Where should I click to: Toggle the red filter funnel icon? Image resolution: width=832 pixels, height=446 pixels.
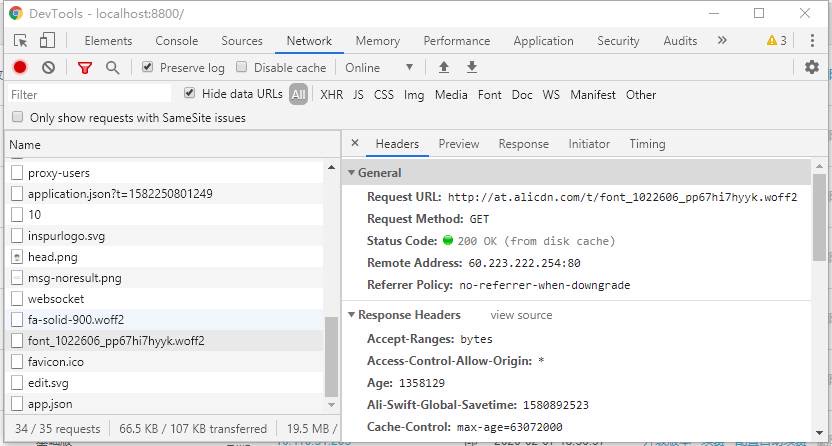pos(84,68)
